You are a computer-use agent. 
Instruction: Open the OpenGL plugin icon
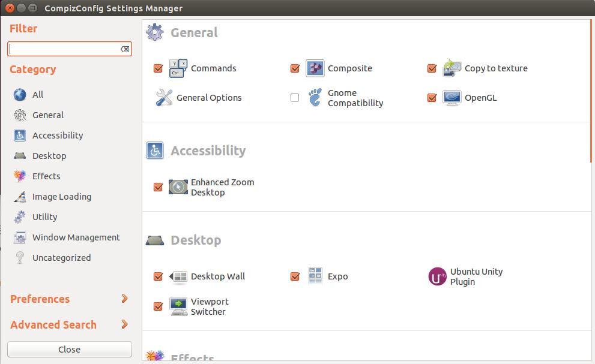(452, 98)
